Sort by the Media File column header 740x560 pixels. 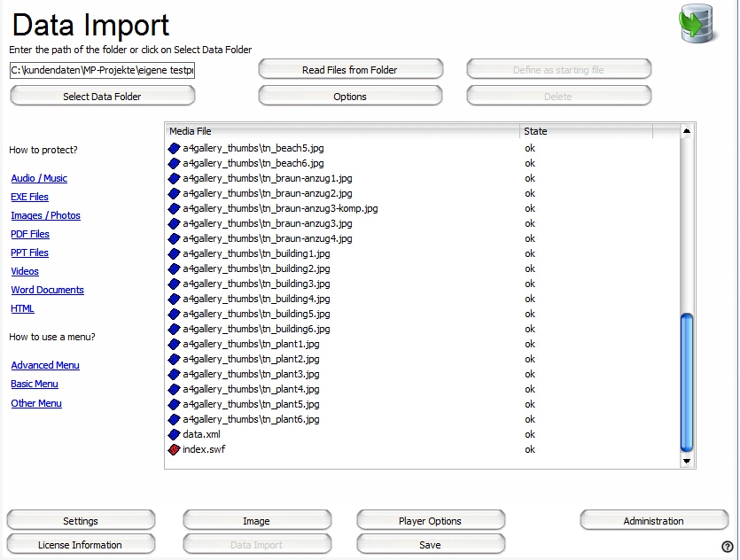tap(342, 131)
